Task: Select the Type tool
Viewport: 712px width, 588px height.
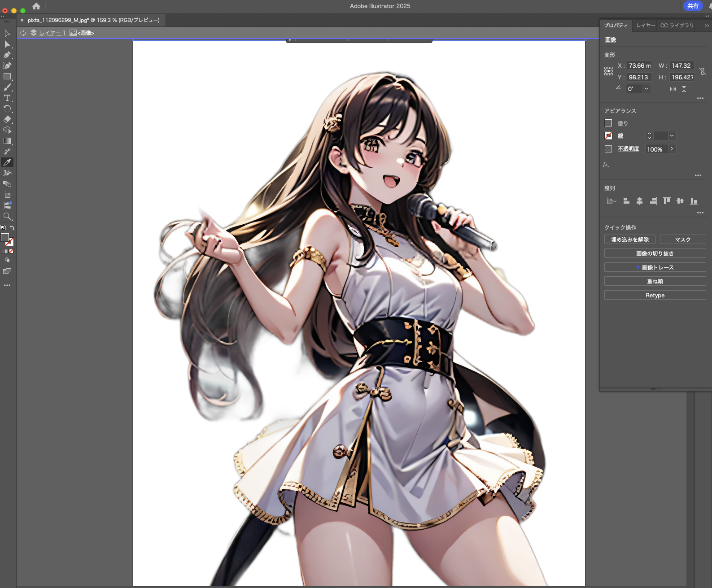Action: click(x=7, y=98)
